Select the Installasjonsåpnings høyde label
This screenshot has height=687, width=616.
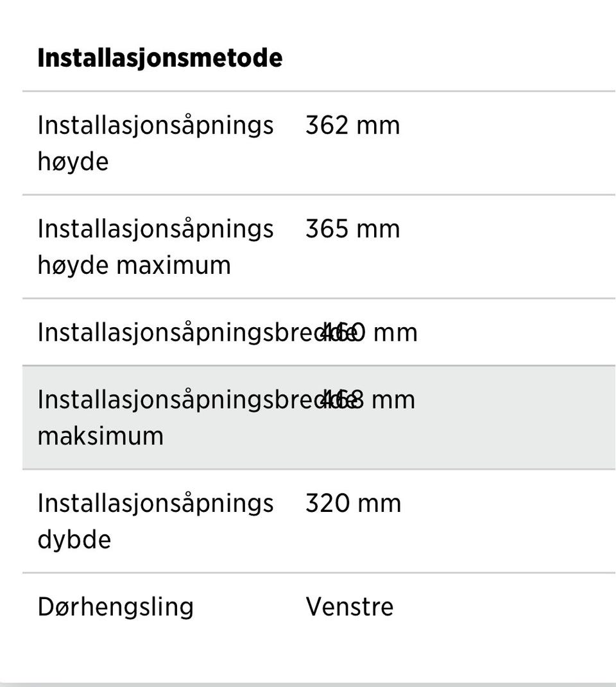[x=156, y=143]
